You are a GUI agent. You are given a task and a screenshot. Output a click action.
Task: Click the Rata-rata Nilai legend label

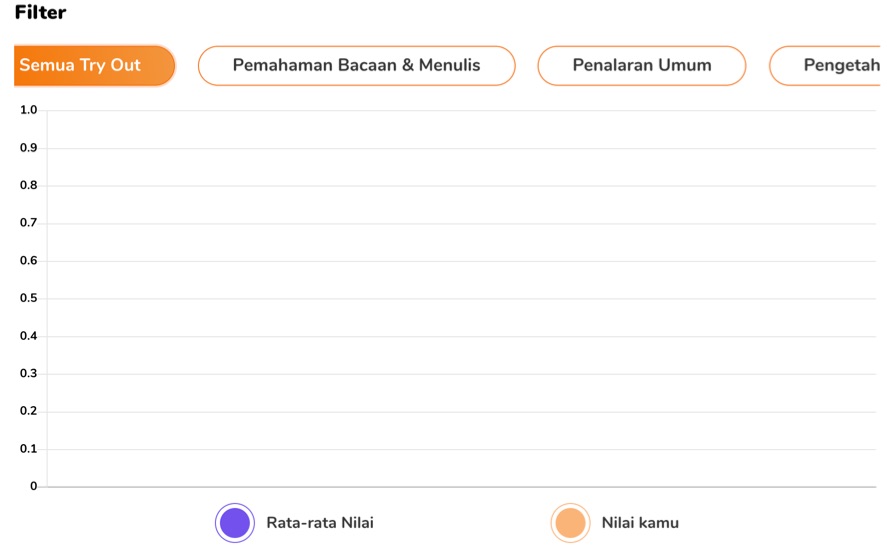click(320, 523)
